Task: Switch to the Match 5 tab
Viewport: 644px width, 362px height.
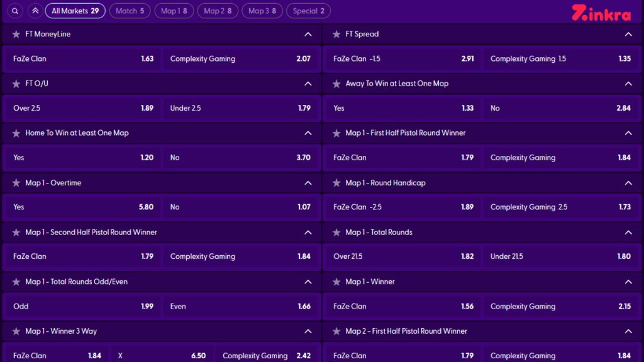Action: click(130, 11)
